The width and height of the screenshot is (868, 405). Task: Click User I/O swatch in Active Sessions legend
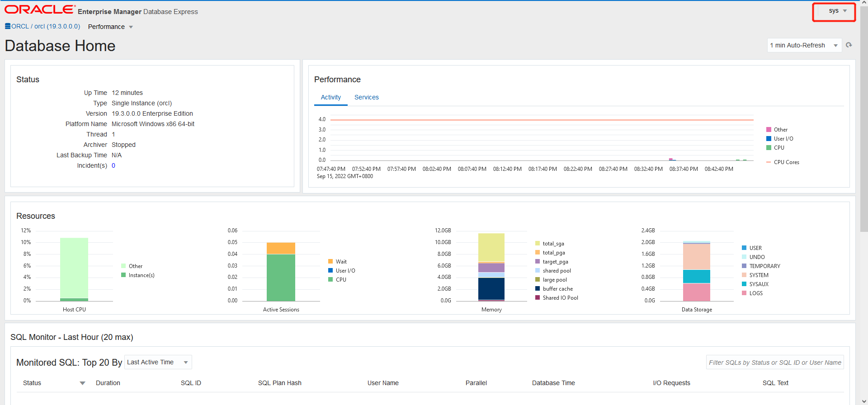[330, 271]
